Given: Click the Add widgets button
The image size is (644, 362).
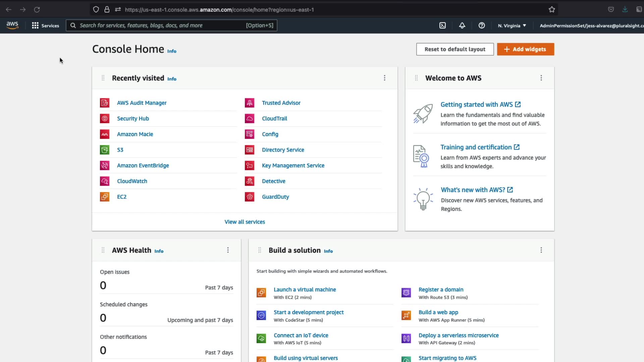Looking at the screenshot, I should point(525,49).
